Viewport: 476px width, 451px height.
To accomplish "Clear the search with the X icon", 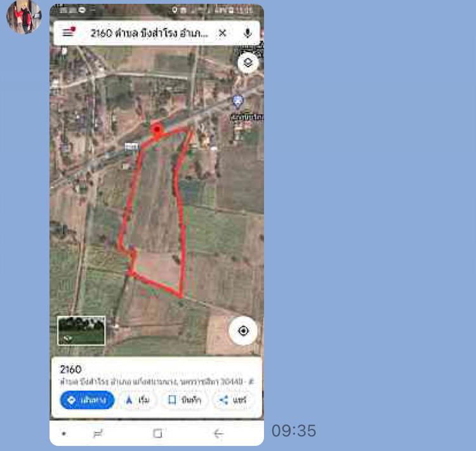I will [223, 33].
